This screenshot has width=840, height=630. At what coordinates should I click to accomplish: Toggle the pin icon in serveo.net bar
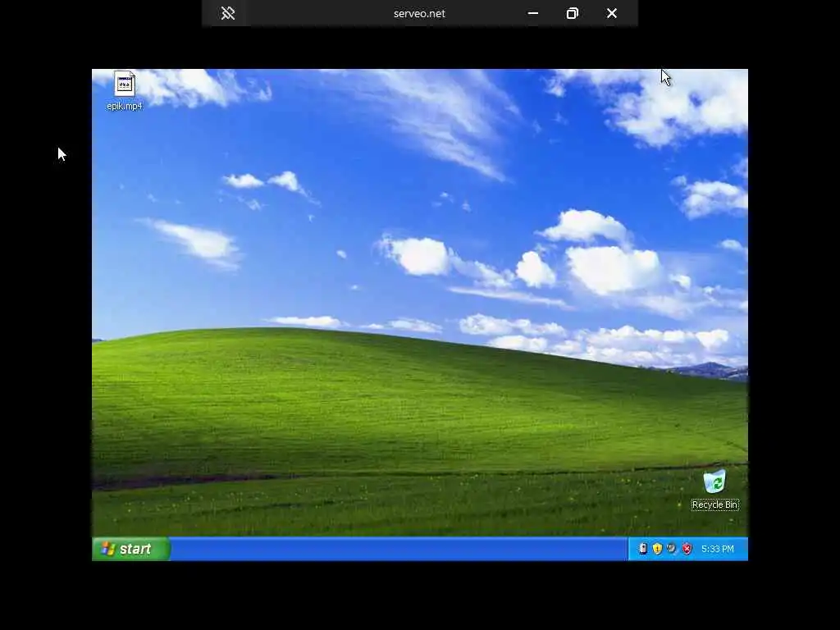(x=228, y=13)
